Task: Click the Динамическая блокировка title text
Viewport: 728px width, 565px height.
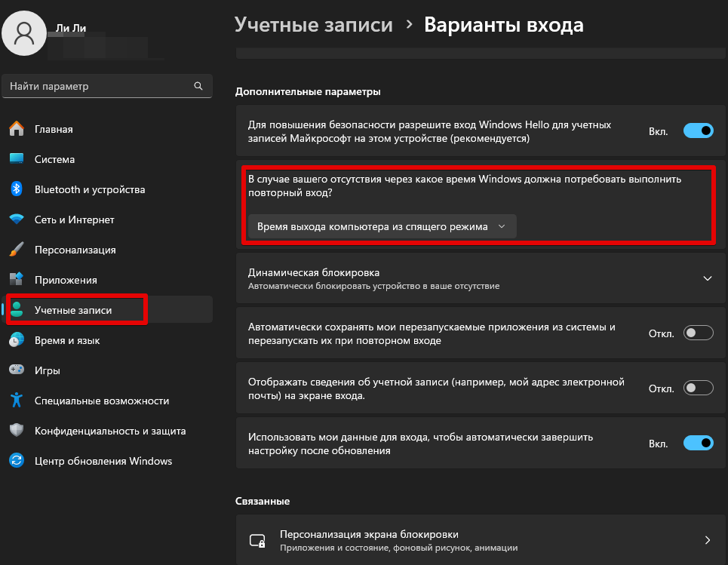Action: coord(314,272)
